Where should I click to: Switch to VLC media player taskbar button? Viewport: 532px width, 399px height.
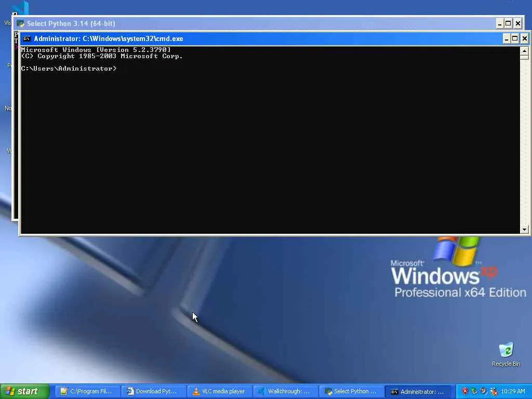(x=219, y=391)
